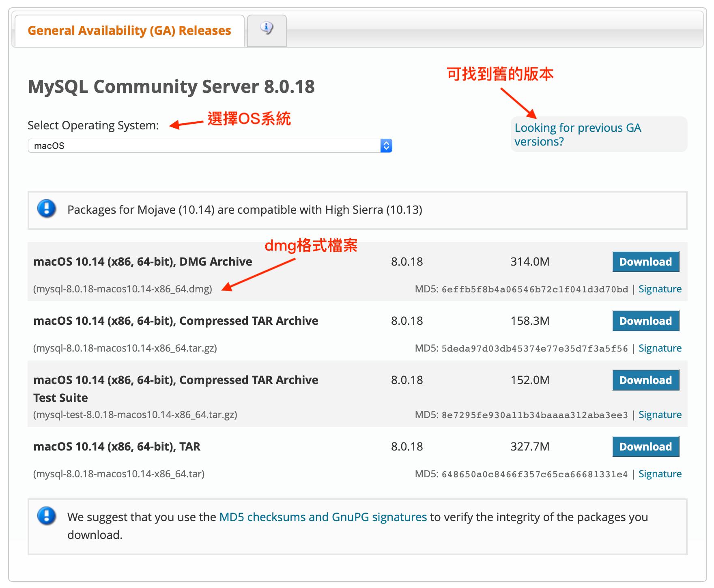Viewport: 714px width, 588px height.
Task: Open the macOS operating system dropdown
Action: click(x=210, y=146)
